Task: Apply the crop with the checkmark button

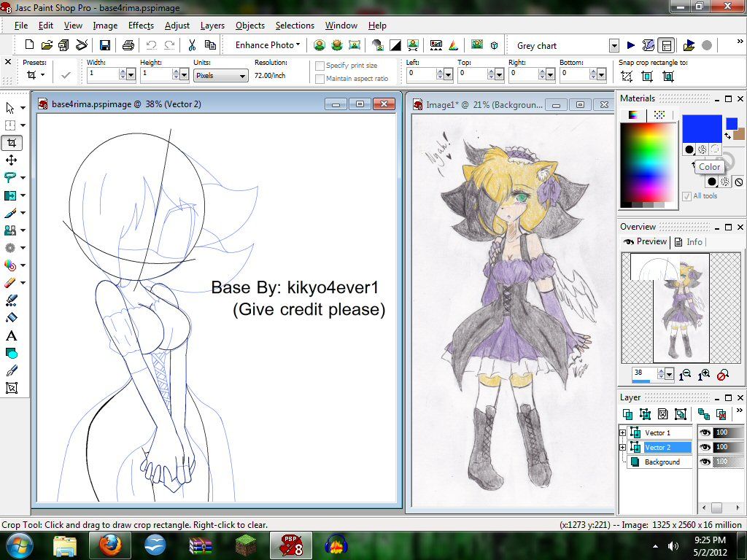Action: pyautogui.click(x=65, y=75)
